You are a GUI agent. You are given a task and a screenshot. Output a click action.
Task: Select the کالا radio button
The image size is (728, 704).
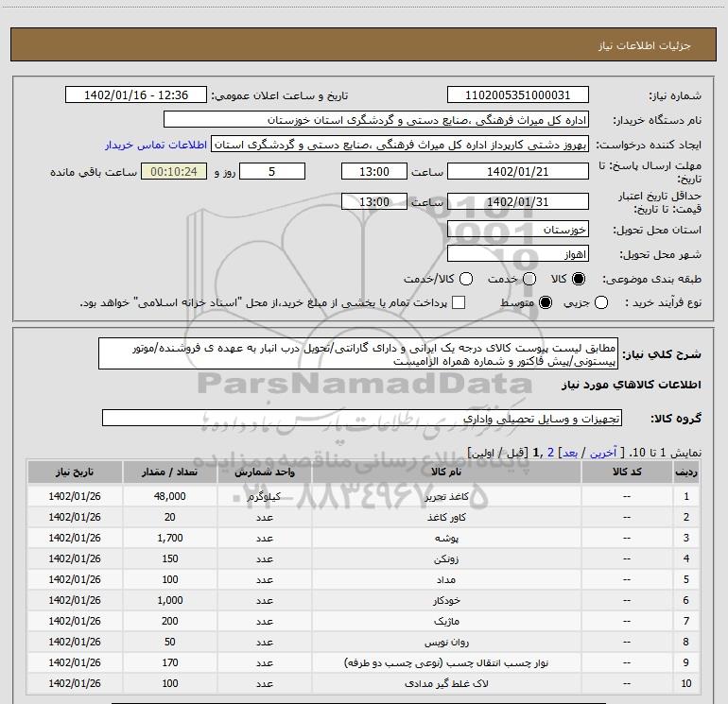pos(579,279)
